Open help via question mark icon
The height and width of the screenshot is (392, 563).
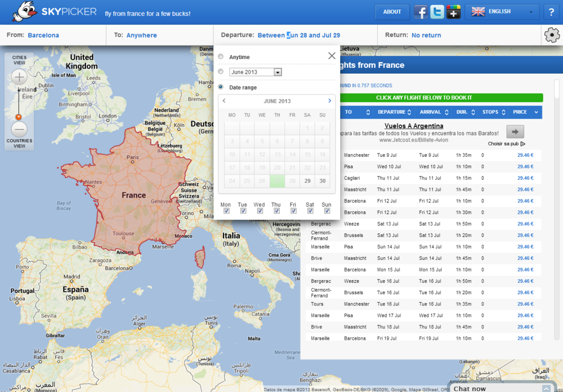551,12
